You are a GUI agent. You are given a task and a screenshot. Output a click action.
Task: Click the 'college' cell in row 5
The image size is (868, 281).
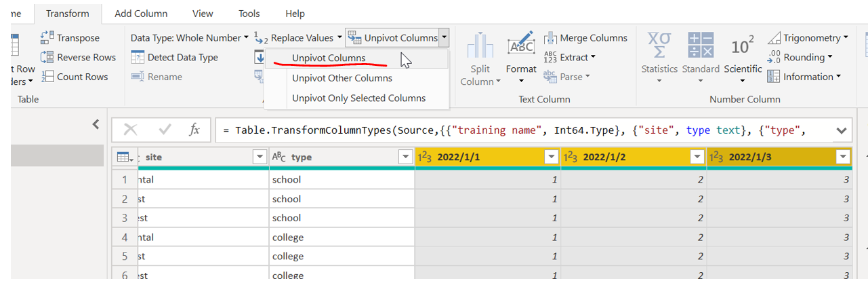tap(342, 257)
